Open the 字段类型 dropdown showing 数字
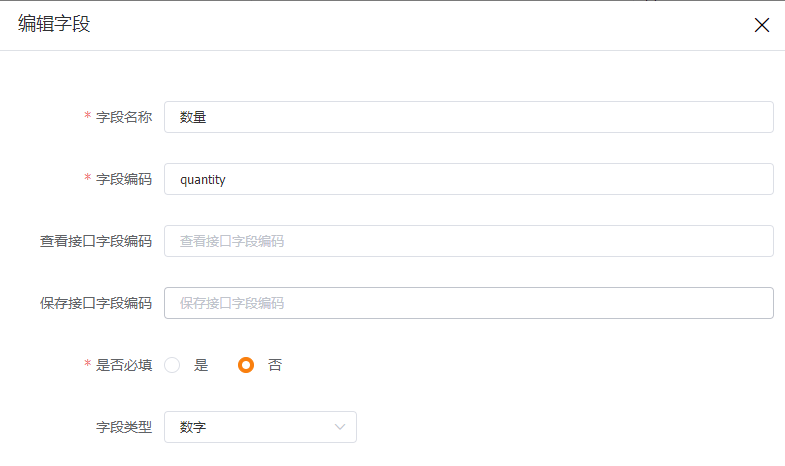The image size is (785, 466). coord(260,427)
